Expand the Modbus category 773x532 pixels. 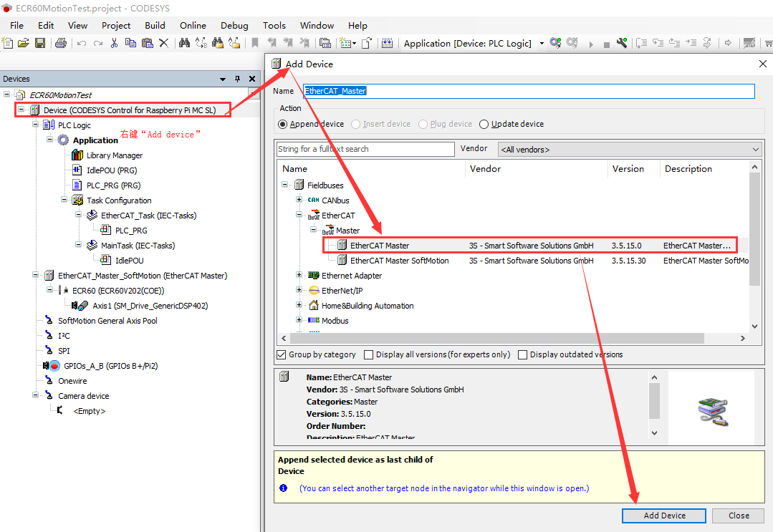point(299,319)
